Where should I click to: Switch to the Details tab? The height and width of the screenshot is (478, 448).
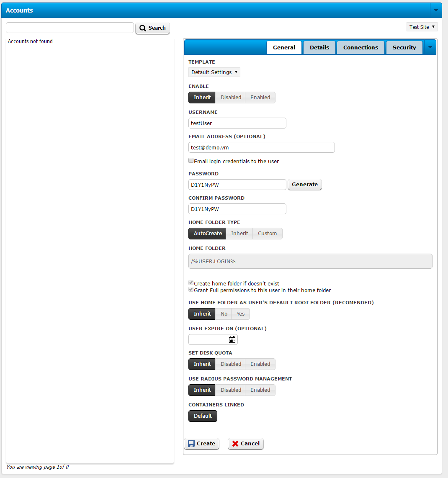(x=319, y=47)
